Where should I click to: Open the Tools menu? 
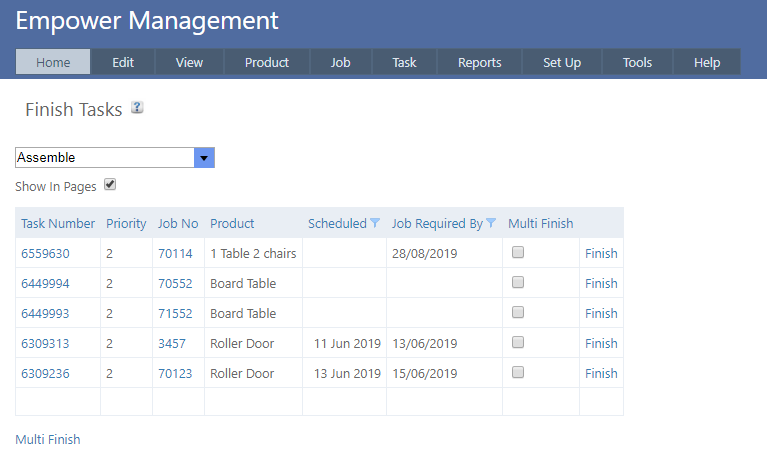637,62
